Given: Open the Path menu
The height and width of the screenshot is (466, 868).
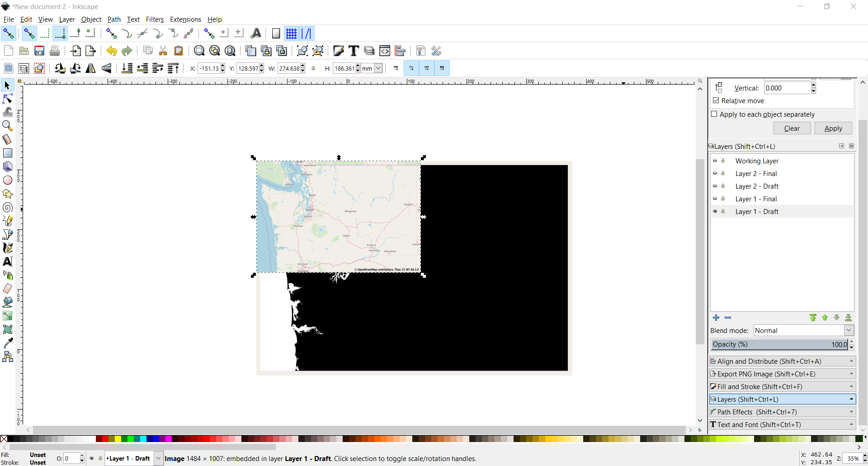Looking at the screenshot, I should coord(114,19).
